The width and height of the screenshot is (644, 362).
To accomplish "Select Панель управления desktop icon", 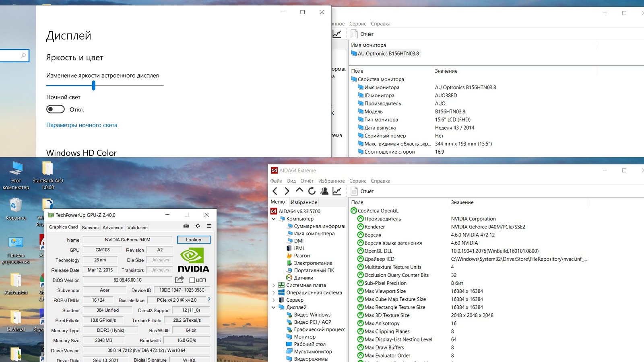I will [16, 250].
